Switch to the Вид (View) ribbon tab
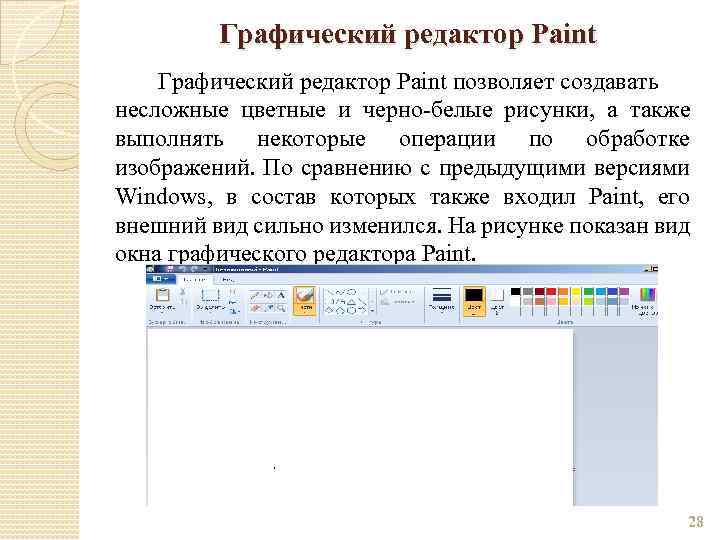The width and height of the screenshot is (720, 540). coord(228,280)
